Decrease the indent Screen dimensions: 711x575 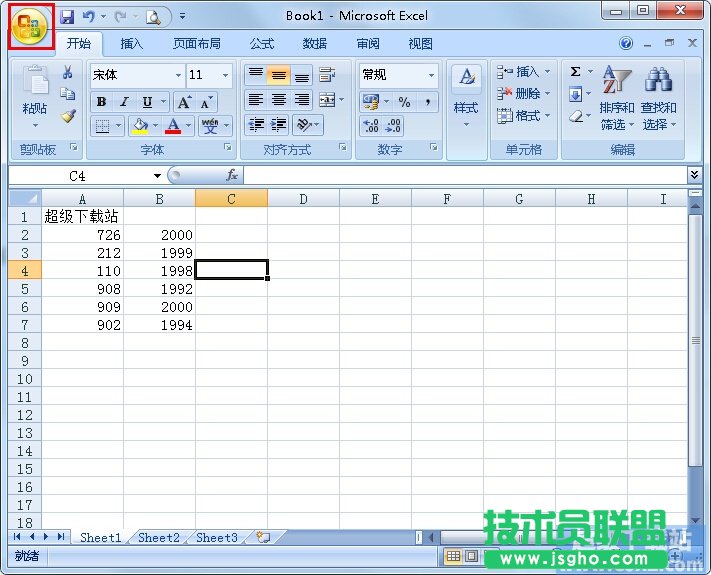point(256,125)
